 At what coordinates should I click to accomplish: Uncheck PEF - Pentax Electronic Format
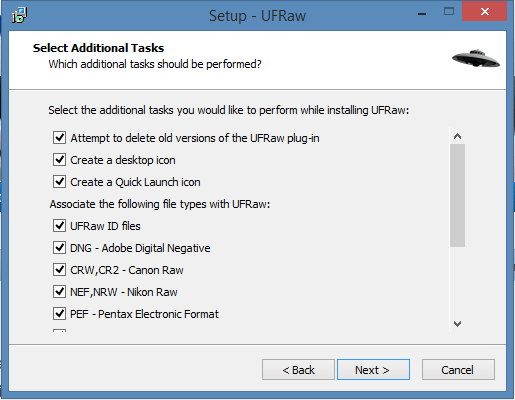(x=59, y=313)
